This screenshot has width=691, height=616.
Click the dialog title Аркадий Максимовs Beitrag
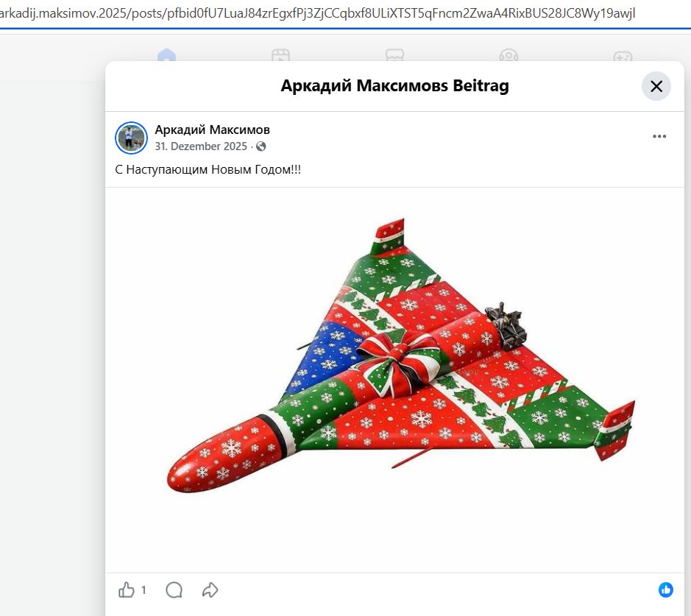point(394,86)
